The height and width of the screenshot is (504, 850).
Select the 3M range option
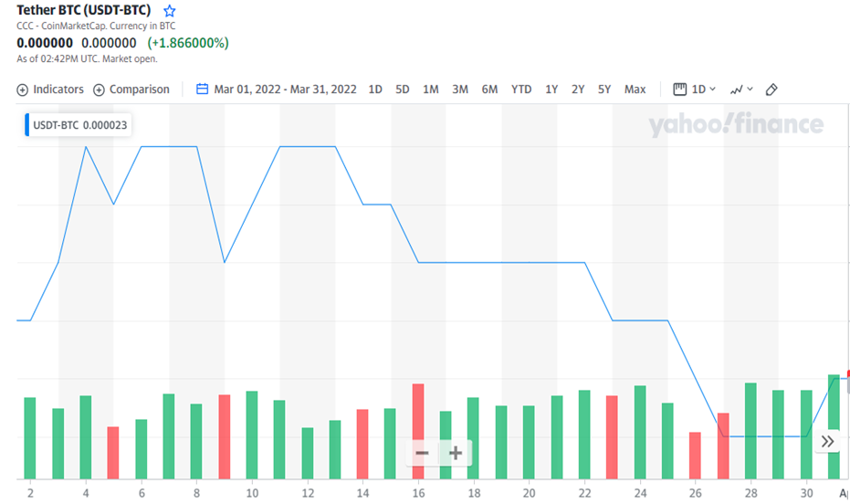(460, 89)
